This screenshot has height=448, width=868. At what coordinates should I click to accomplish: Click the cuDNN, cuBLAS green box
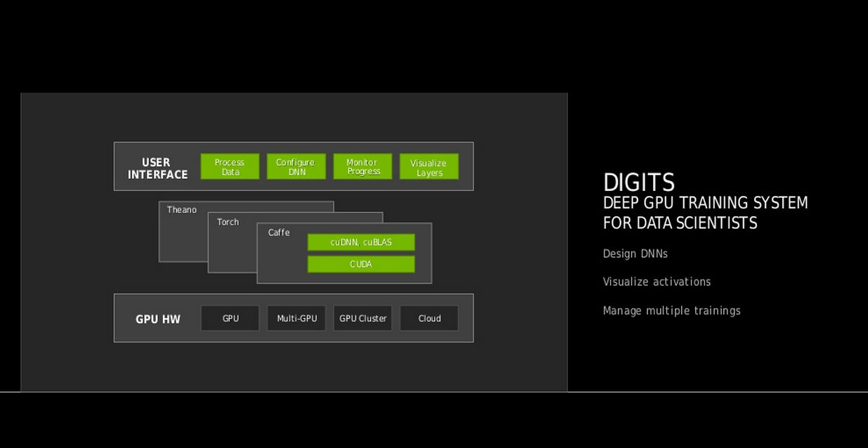pos(361,242)
